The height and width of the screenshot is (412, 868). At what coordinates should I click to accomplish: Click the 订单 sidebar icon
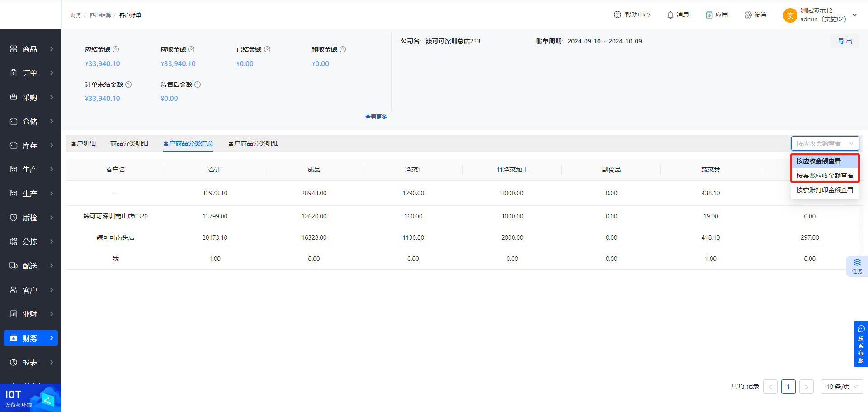click(14, 73)
